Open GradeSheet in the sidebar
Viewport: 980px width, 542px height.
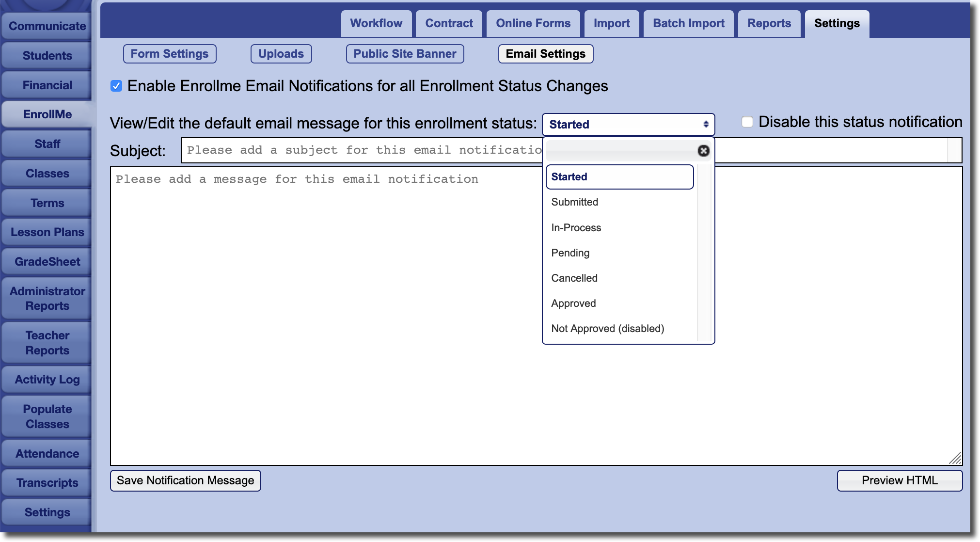tap(47, 262)
